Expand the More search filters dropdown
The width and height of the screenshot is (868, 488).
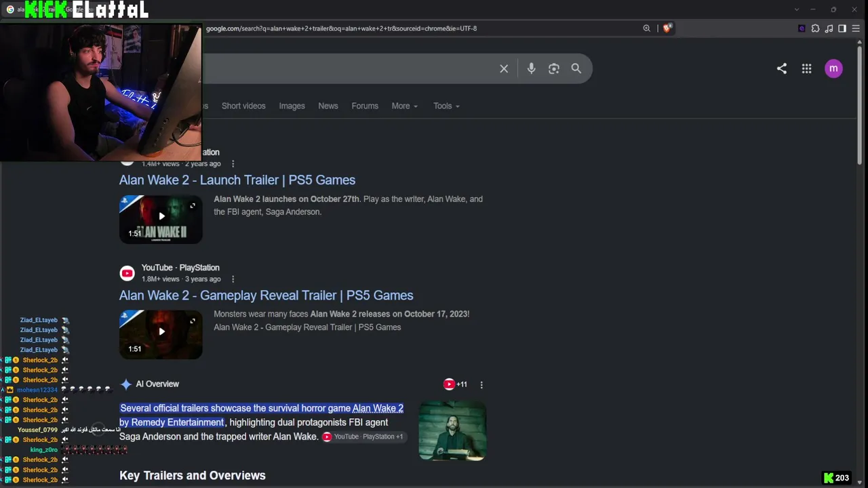[x=404, y=106]
